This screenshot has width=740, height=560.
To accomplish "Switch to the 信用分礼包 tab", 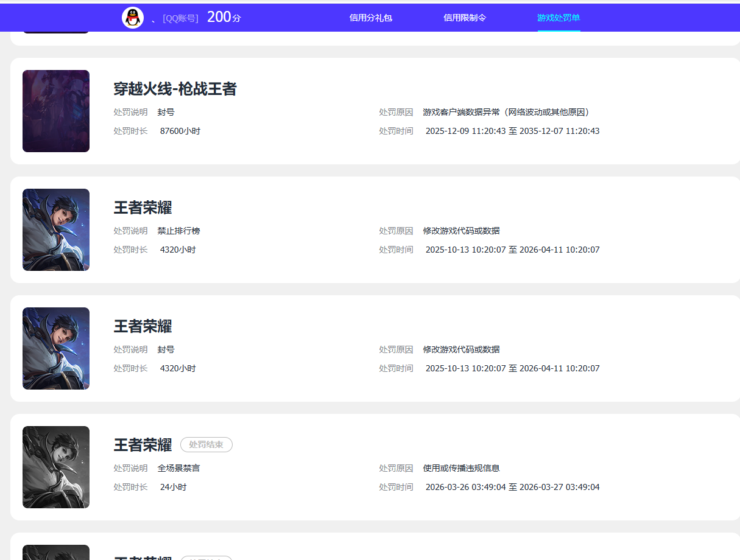I will 370,17.
